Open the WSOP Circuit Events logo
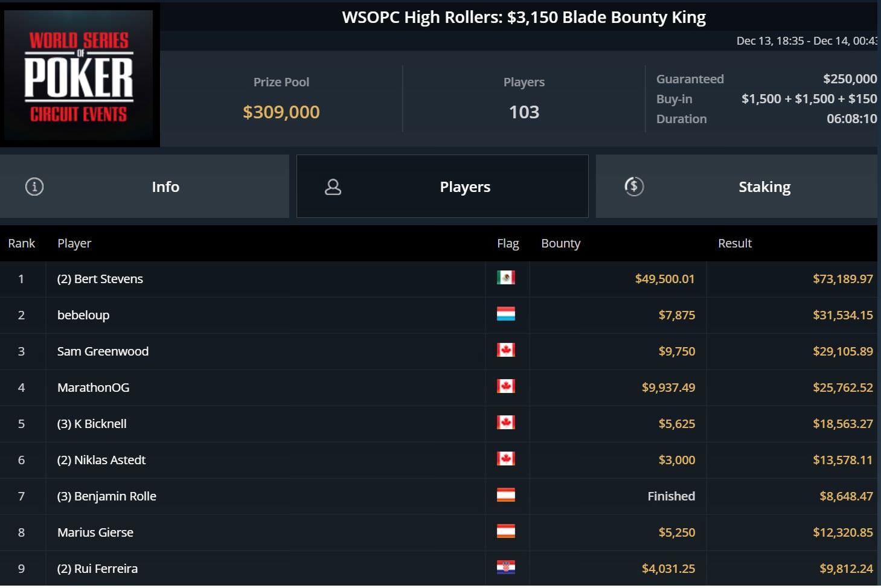The image size is (881, 588). tap(79, 75)
